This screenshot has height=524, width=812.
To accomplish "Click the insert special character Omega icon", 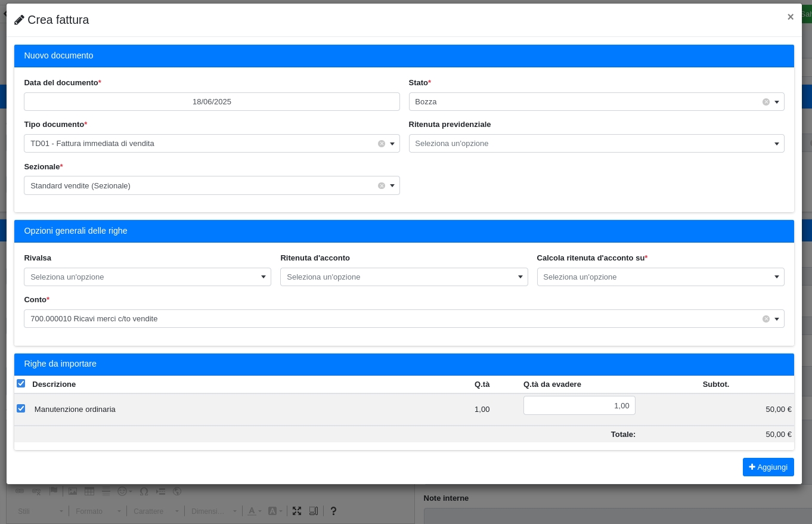I will click(144, 491).
